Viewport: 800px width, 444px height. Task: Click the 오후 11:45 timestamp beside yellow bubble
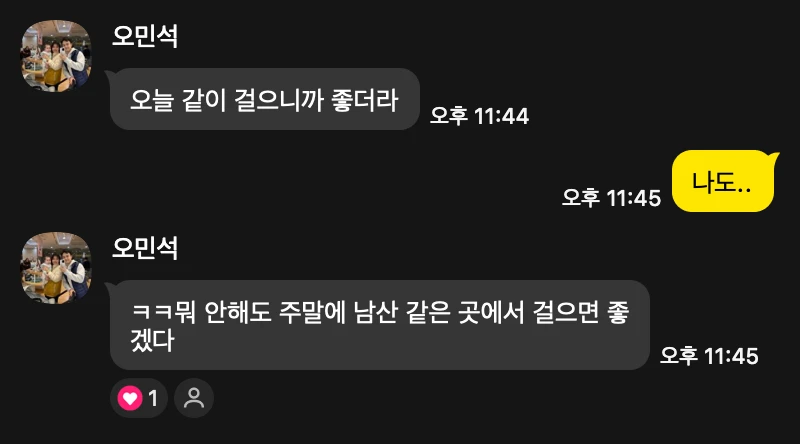611,198
